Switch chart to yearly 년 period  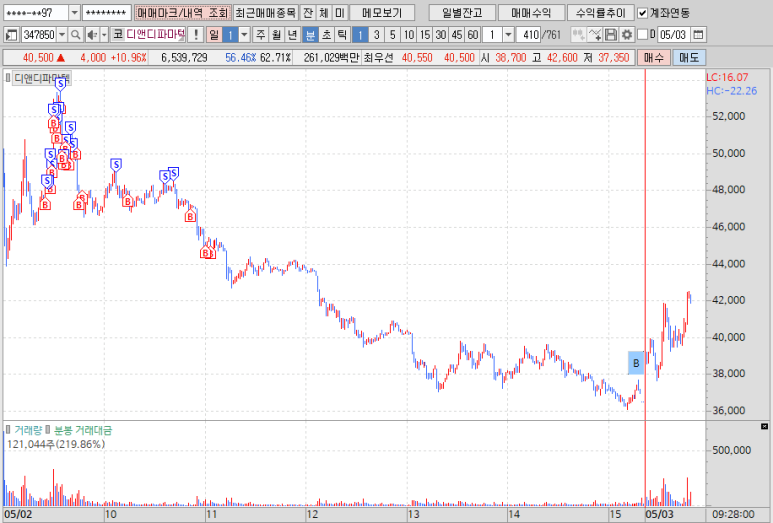pos(292,35)
